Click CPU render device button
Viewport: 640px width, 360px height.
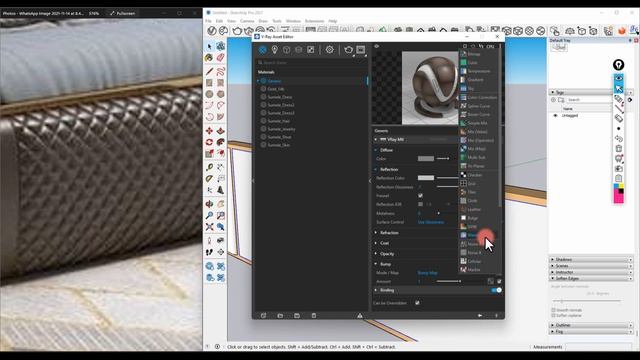490,46
